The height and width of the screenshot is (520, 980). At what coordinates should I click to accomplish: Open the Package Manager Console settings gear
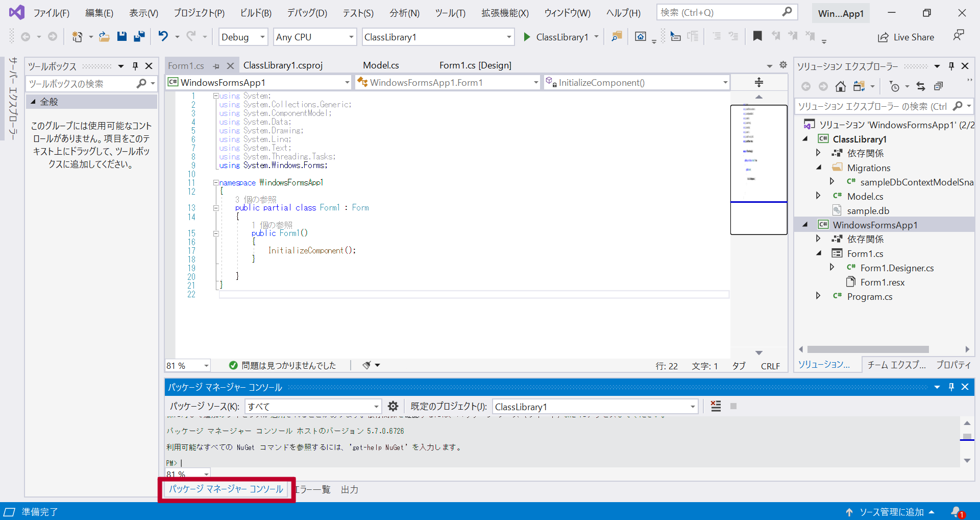[393, 406]
